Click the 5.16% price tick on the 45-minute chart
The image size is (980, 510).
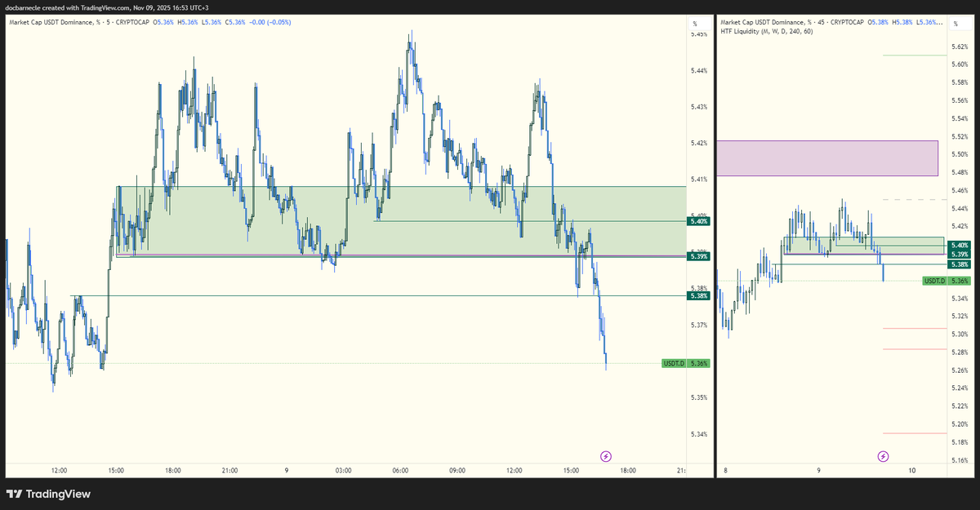pos(960,460)
